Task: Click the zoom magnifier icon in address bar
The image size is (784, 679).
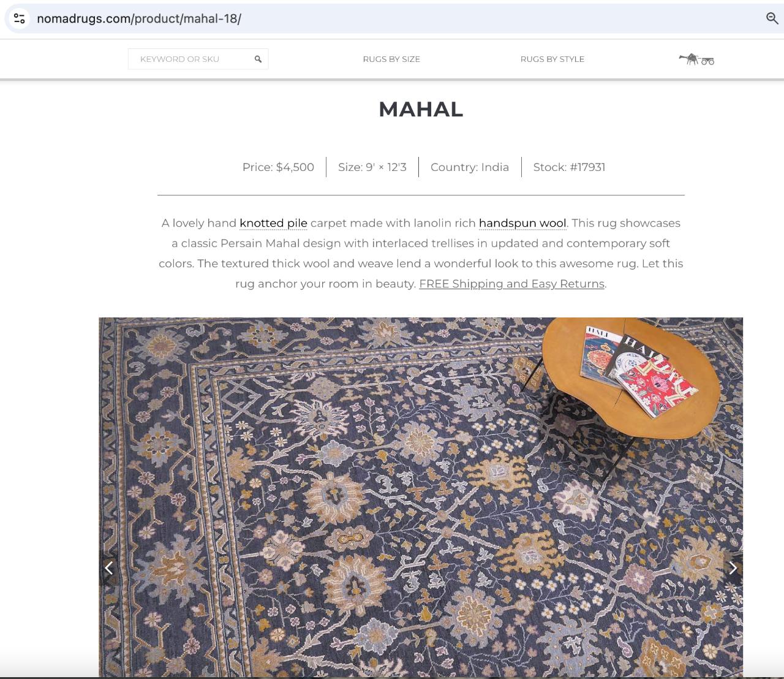Action: point(772,18)
